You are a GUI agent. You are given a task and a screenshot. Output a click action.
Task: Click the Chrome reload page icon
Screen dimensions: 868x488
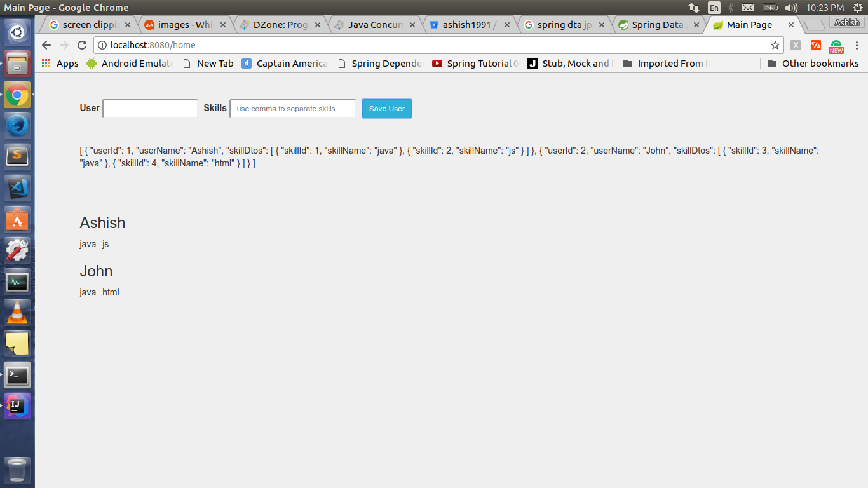[x=82, y=45]
